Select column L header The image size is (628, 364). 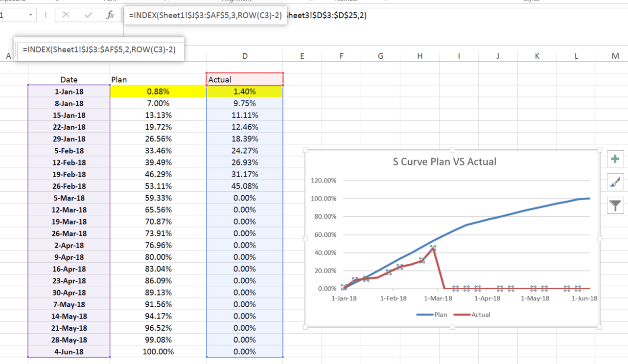coord(576,56)
